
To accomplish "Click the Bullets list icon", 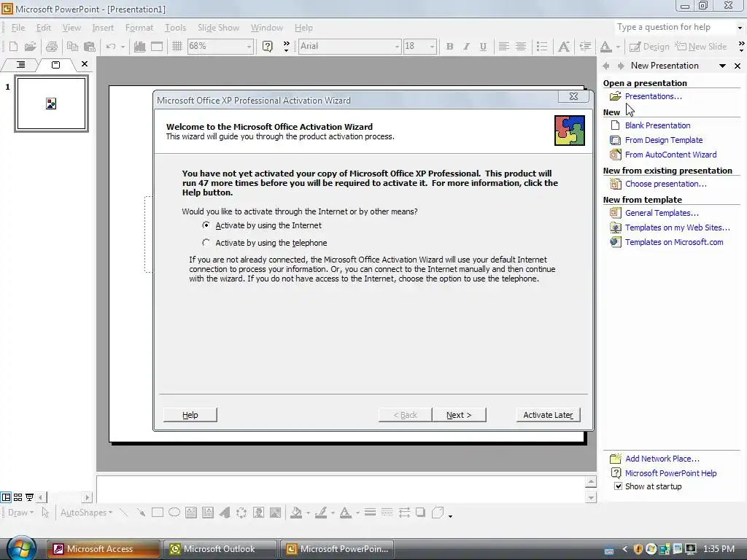I will (542, 46).
